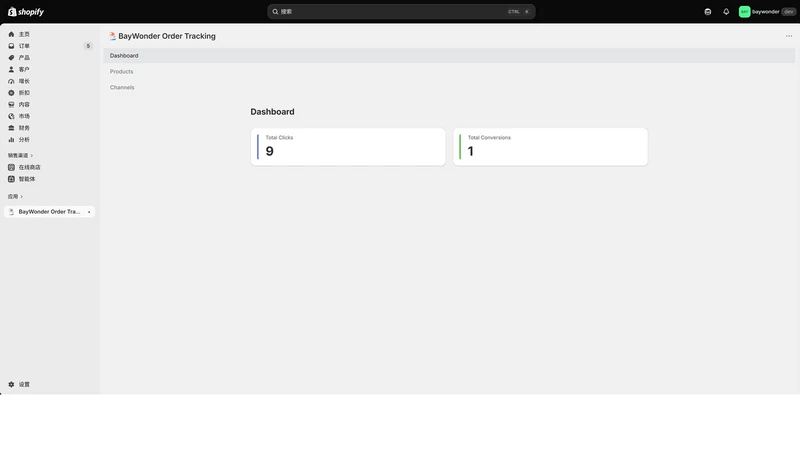The image size is (800, 450).
Task: Expand the Sales channels (销售渠道) section
Action: [20, 156]
